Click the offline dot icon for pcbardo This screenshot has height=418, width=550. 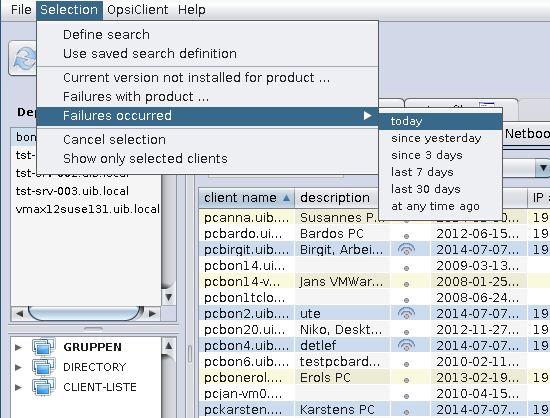(406, 236)
